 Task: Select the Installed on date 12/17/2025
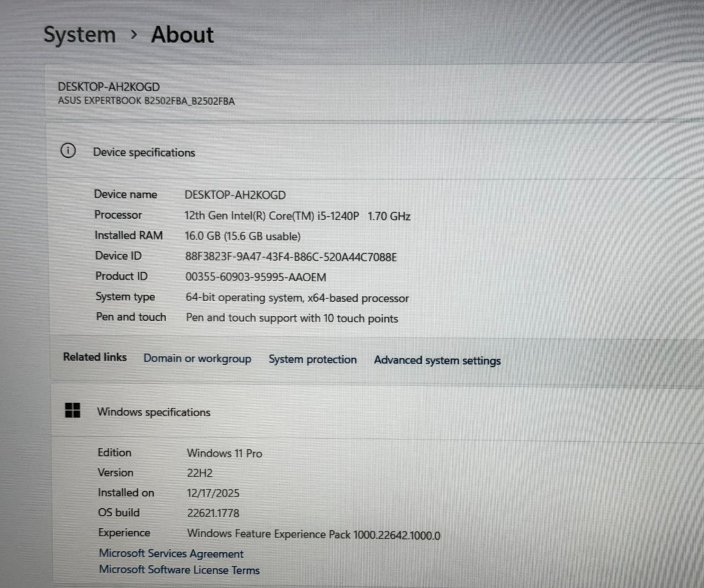click(213, 493)
